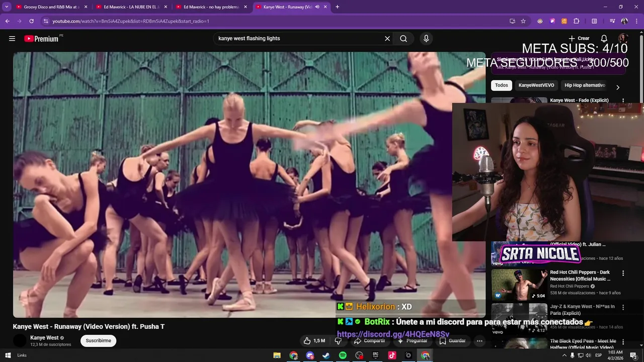The height and width of the screenshot is (362, 644).
Task: Open the tab search dropdown
Action: (x=7, y=7)
